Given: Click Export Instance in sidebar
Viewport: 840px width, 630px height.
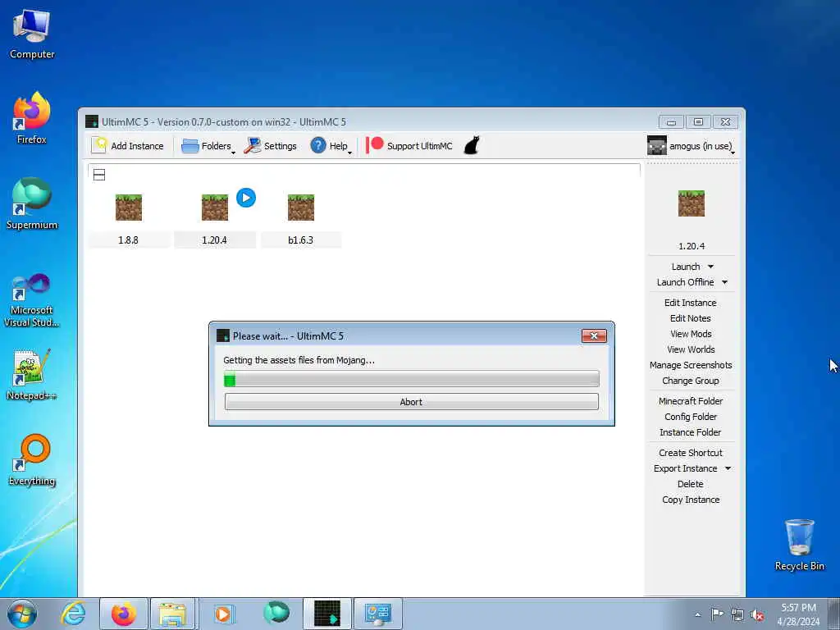Looking at the screenshot, I should pos(685,468).
